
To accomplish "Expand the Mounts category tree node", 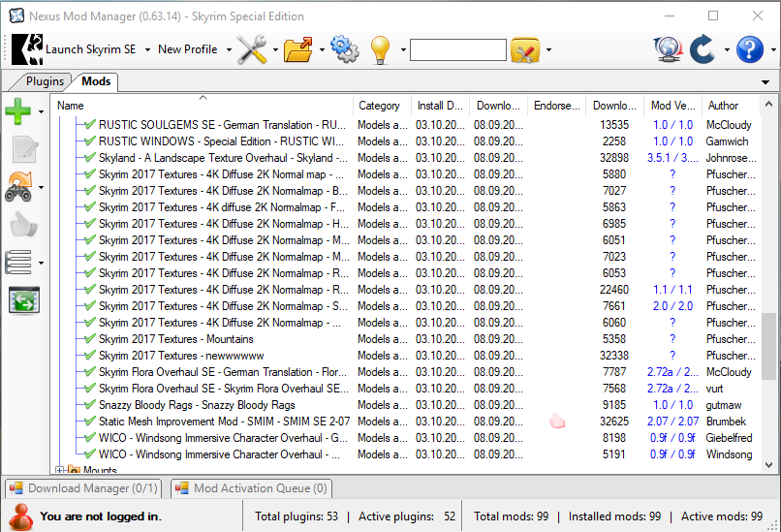I will (60, 470).
